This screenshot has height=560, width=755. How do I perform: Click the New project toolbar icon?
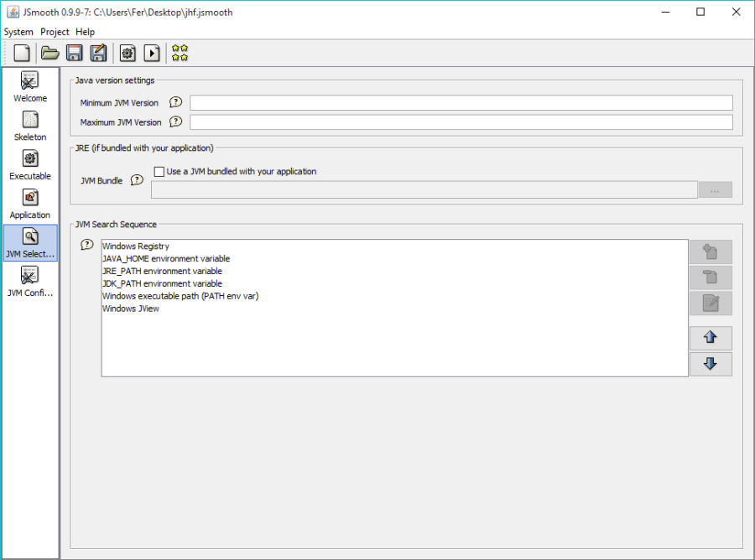click(x=22, y=54)
